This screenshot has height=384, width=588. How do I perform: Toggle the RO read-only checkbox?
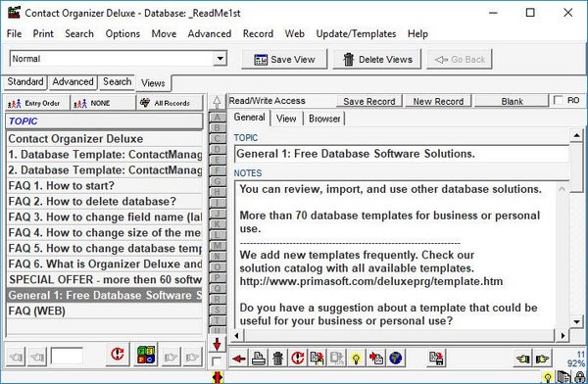tap(559, 101)
